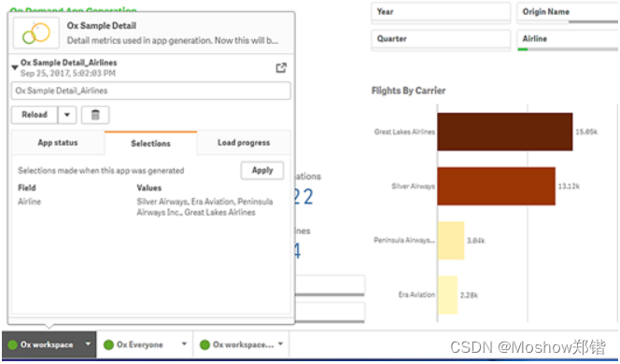Click the Era Aviation axis label
620x364 pixels.
[416, 295]
